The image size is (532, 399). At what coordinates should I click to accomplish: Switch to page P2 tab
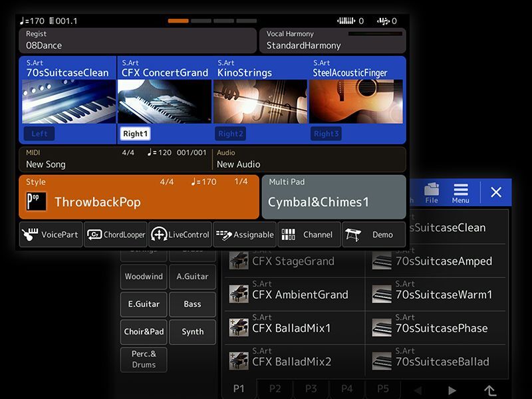[275, 389]
